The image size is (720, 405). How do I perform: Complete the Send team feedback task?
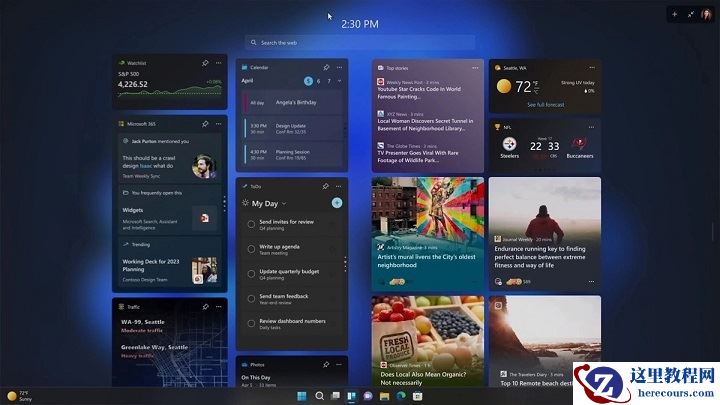[x=251, y=299]
